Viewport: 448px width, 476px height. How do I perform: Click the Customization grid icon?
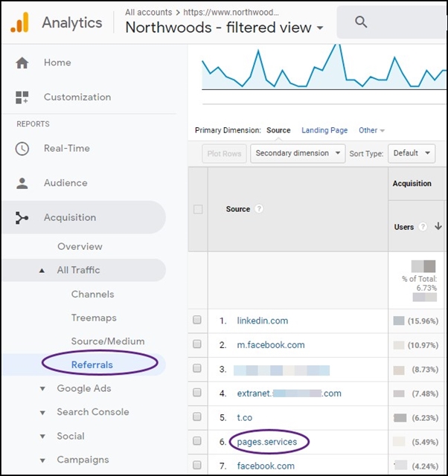click(x=22, y=97)
